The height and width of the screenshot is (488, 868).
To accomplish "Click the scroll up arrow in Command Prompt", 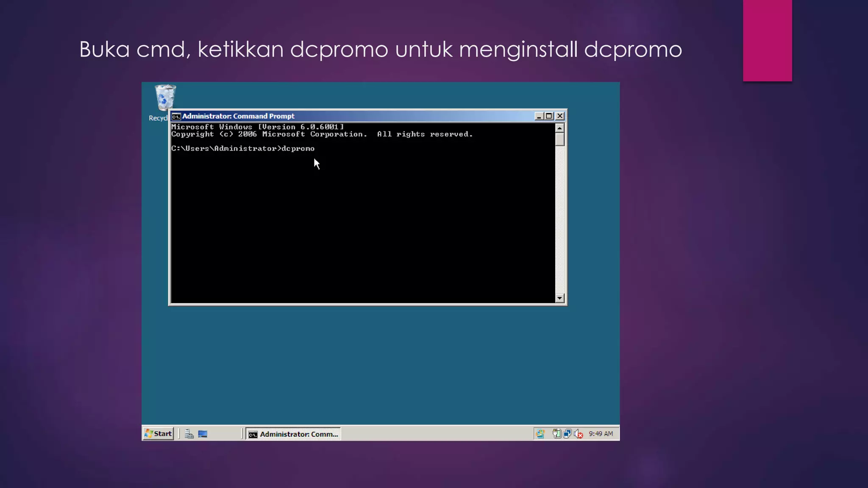I will click(x=559, y=128).
